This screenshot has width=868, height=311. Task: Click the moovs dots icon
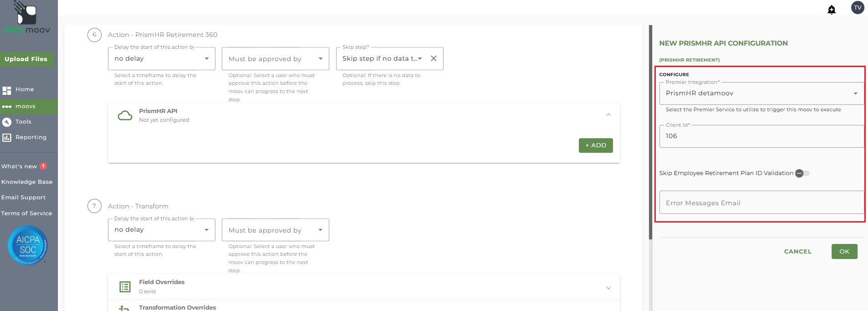point(6,107)
